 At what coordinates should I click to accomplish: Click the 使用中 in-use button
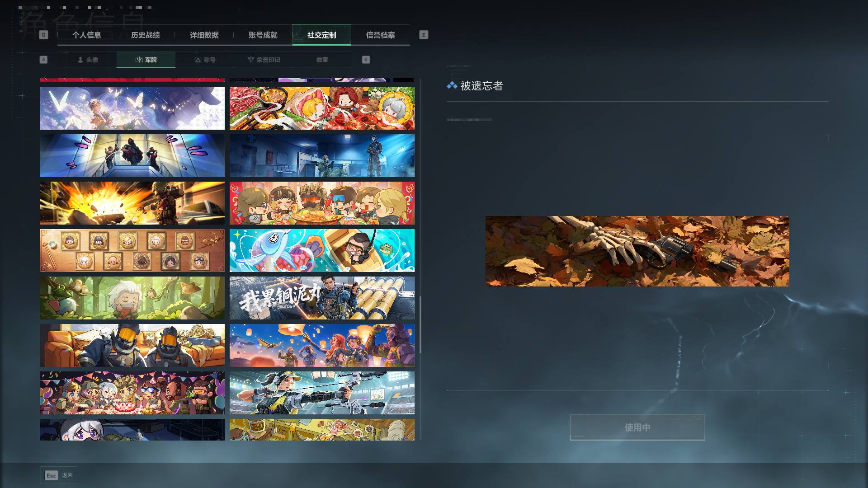(x=637, y=427)
